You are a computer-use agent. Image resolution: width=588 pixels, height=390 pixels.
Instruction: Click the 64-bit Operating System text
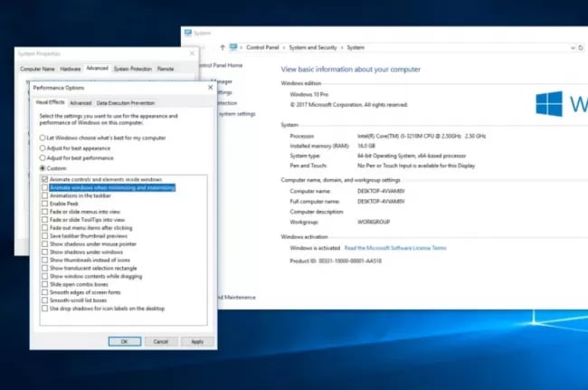412,156
